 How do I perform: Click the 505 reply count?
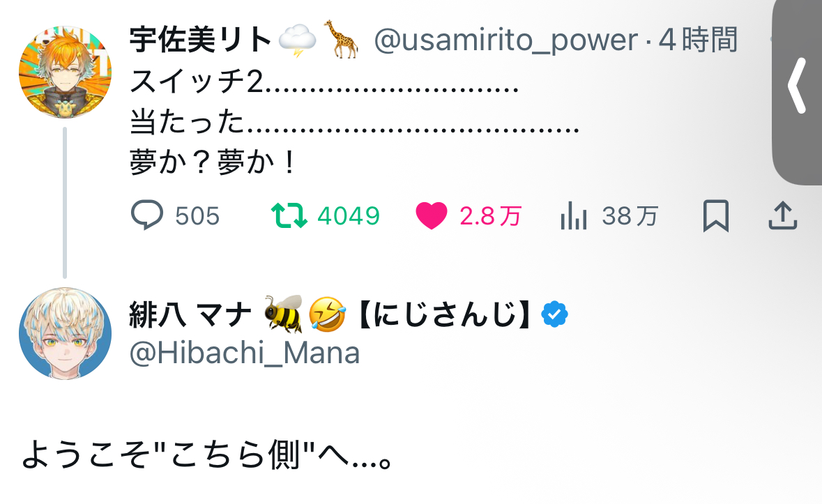tap(197, 217)
